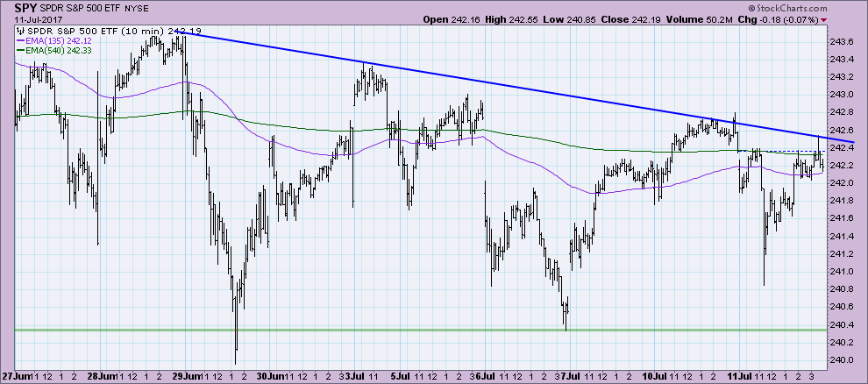868x384 pixels.
Task: Click the 10Jul date axis label
Action: (x=656, y=374)
